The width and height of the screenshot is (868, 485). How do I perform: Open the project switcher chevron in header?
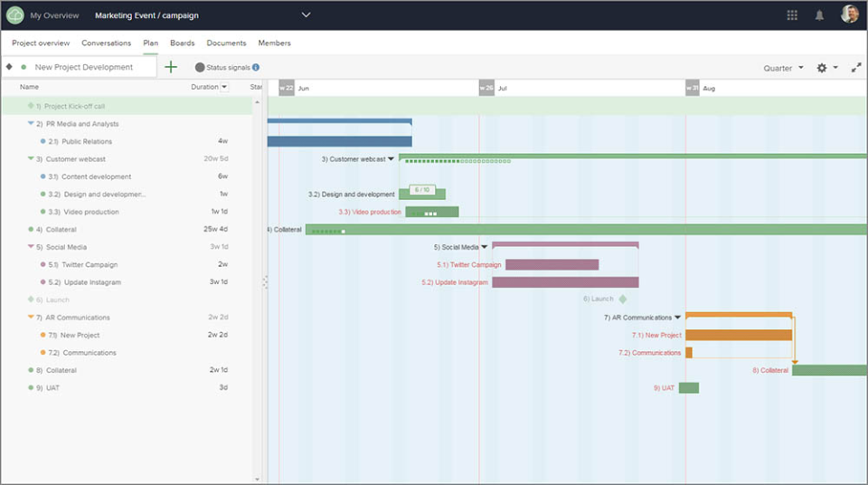point(306,15)
